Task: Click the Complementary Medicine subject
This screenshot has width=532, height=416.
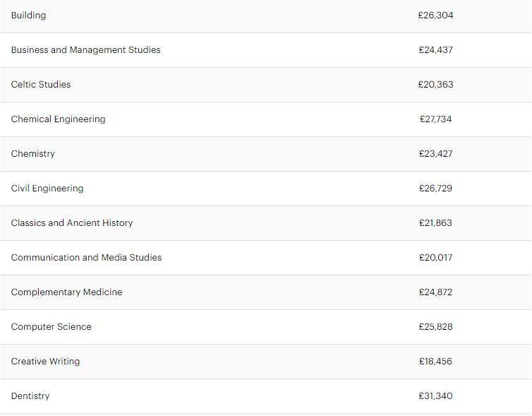Action: point(66,292)
